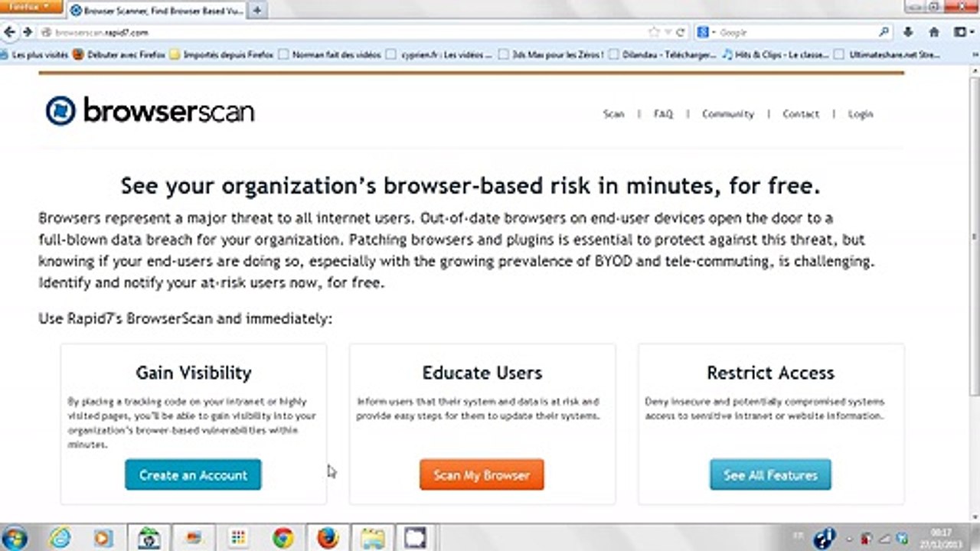Open the 'Norman fait des vidéos' bookmark
The image size is (980, 551).
click(329, 54)
